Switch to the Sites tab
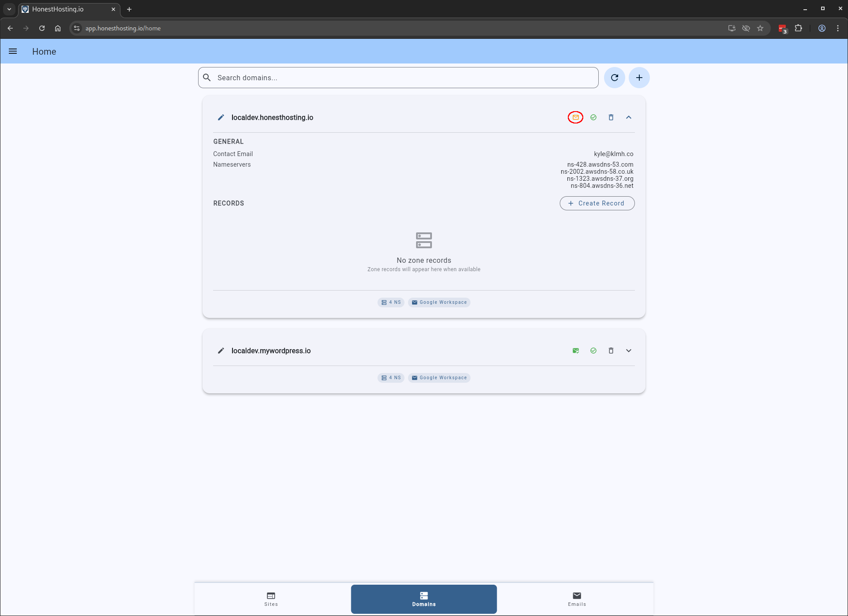Screen dimensions: 848x616 [x=271, y=599]
